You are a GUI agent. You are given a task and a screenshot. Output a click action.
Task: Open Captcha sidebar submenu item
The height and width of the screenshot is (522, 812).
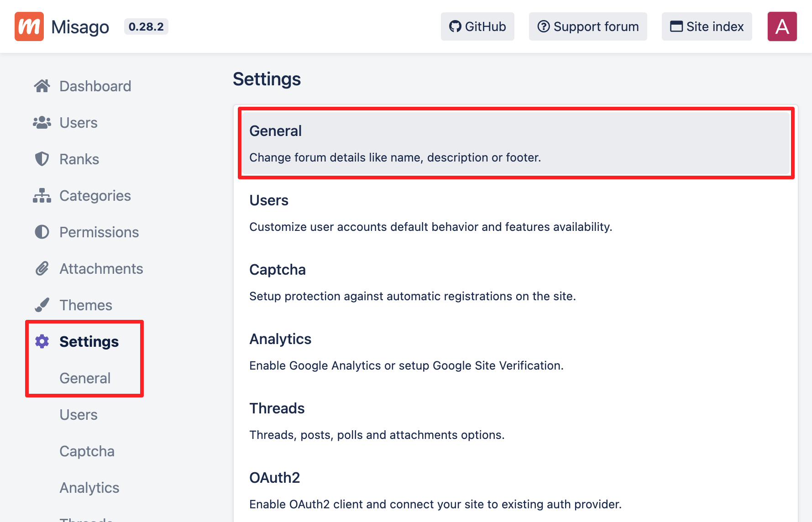click(x=87, y=451)
